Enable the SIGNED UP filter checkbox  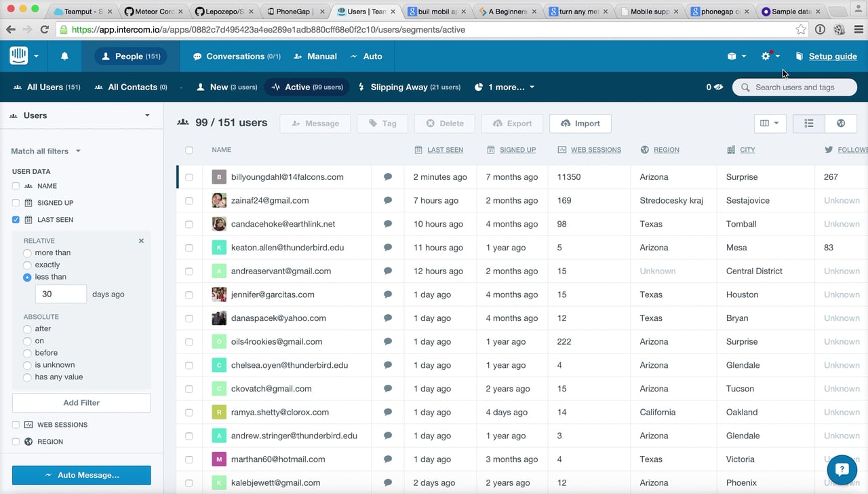[16, 203]
